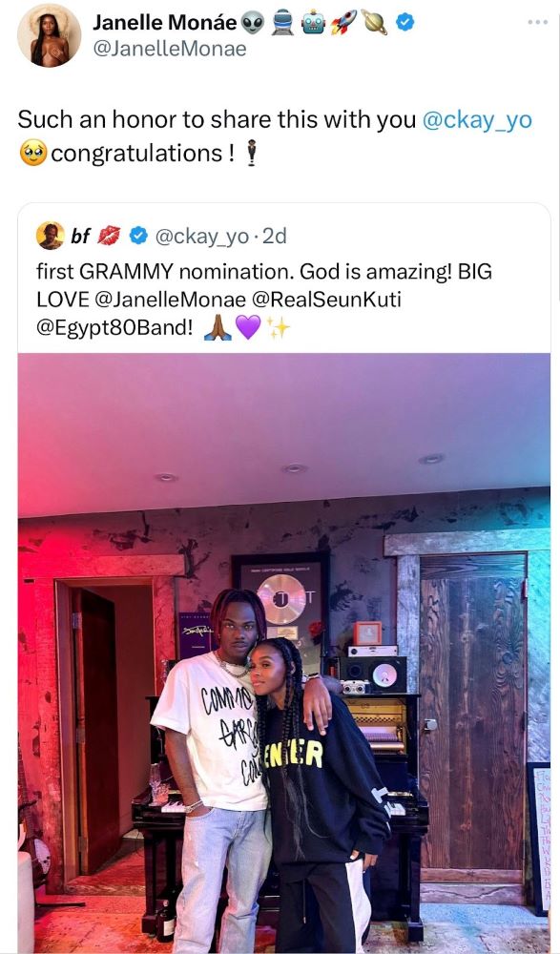Screen dimensions: 560x954
Task: Click the ringed planet emoji in name
Action: [374, 23]
